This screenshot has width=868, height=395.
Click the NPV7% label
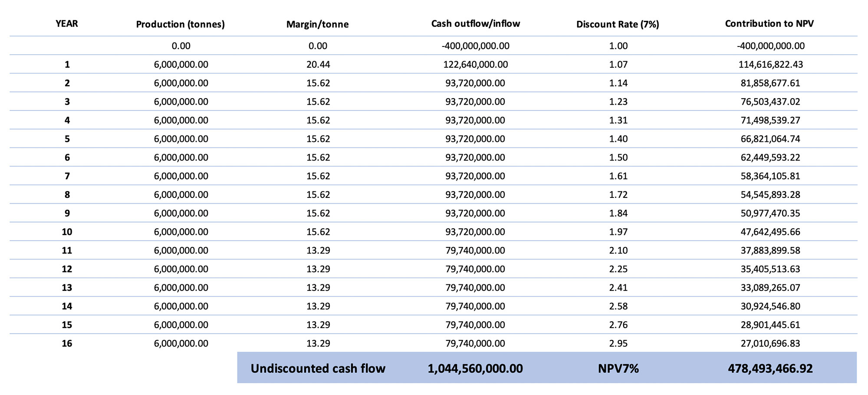[618, 369]
